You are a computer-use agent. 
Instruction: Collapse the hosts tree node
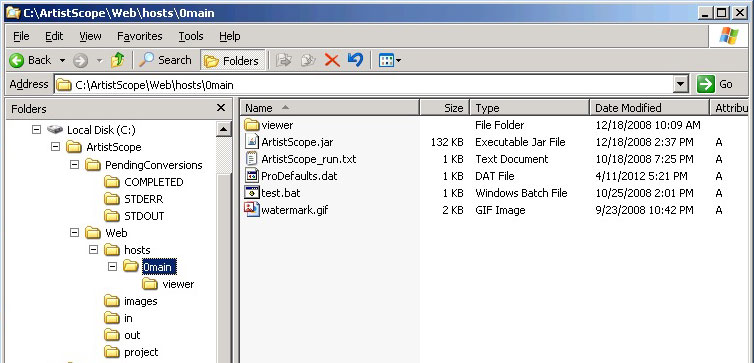pyautogui.click(x=93, y=250)
